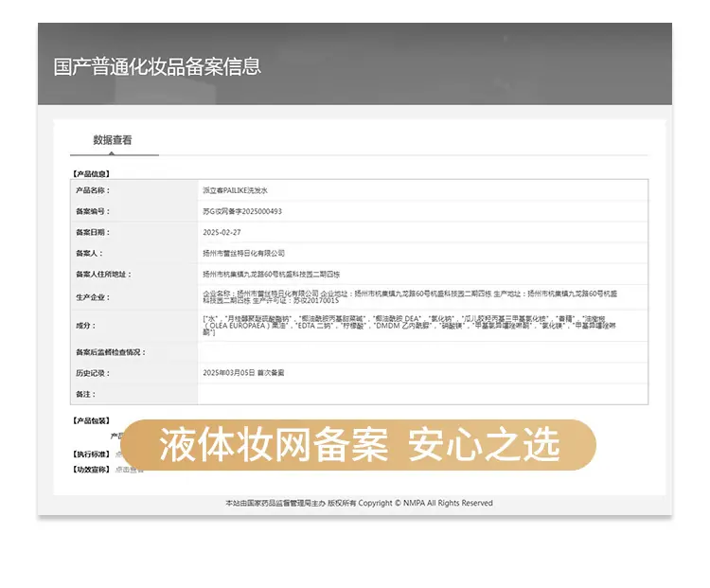Click the 国产普通化妆品备案信息 page heading
This screenshot has width=710, height=588.
(x=157, y=66)
